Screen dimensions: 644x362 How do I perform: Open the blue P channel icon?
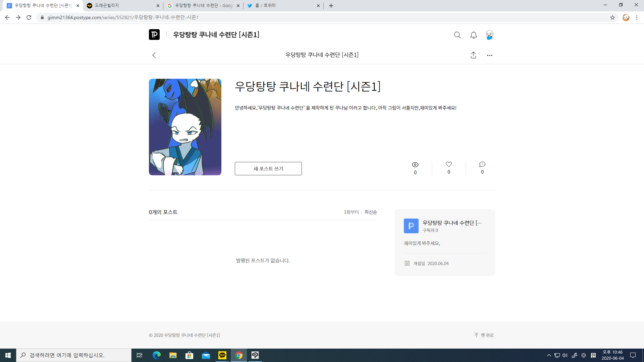[411, 226]
